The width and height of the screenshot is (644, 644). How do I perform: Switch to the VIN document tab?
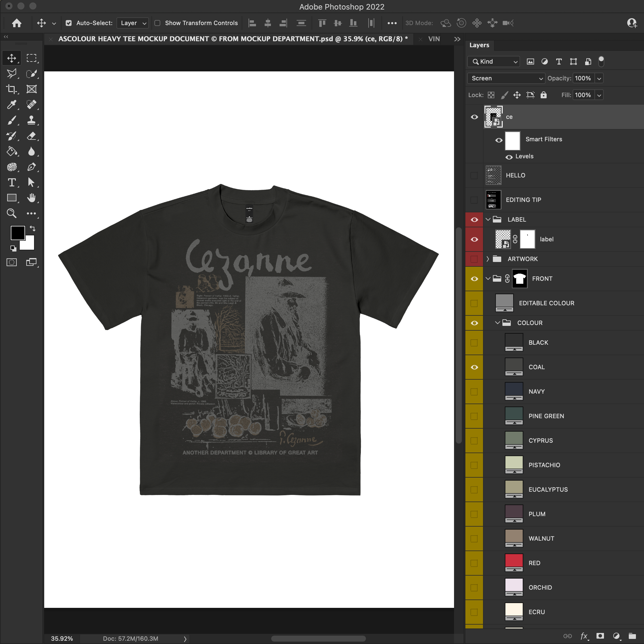[434, 39]
